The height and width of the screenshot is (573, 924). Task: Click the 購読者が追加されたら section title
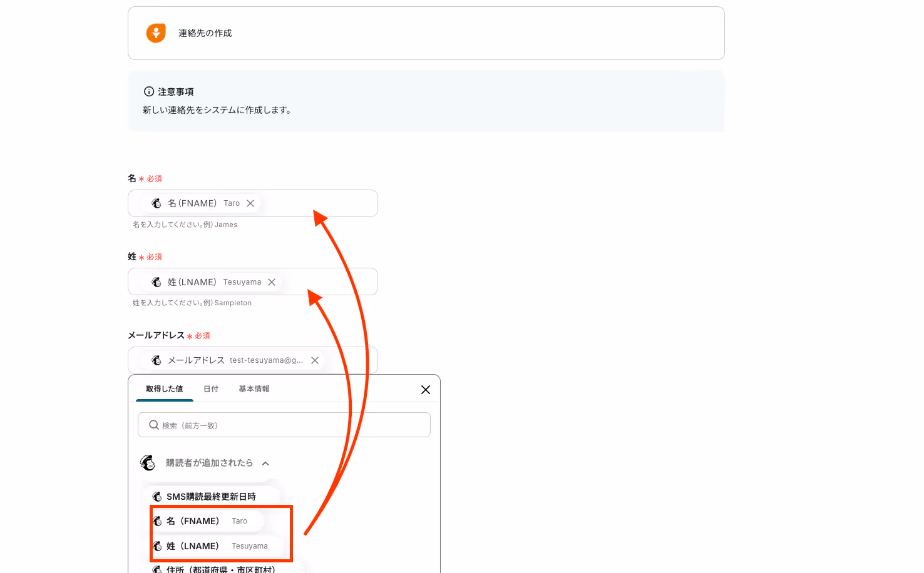[210, 463]
